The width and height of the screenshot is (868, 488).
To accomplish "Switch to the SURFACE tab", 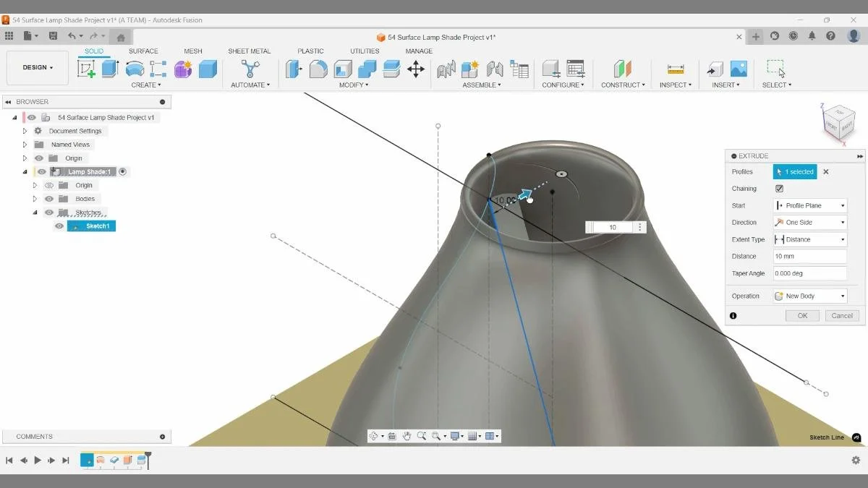I will [142, 51].
